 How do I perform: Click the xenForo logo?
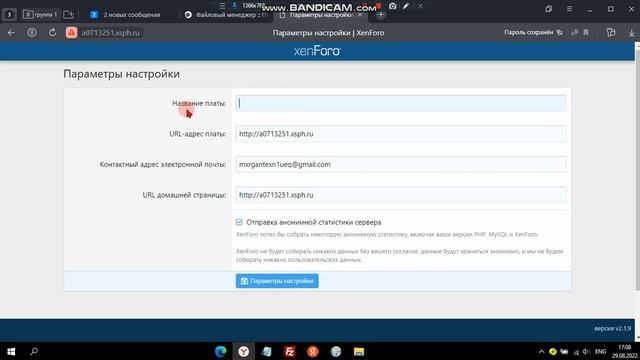pyautogui.click(x=317, y=51)
